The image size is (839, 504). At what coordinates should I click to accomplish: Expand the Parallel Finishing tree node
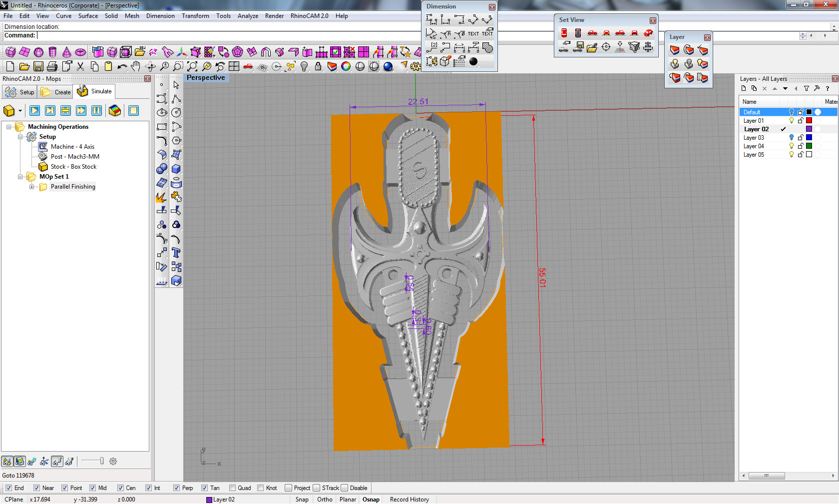(31, 187)
